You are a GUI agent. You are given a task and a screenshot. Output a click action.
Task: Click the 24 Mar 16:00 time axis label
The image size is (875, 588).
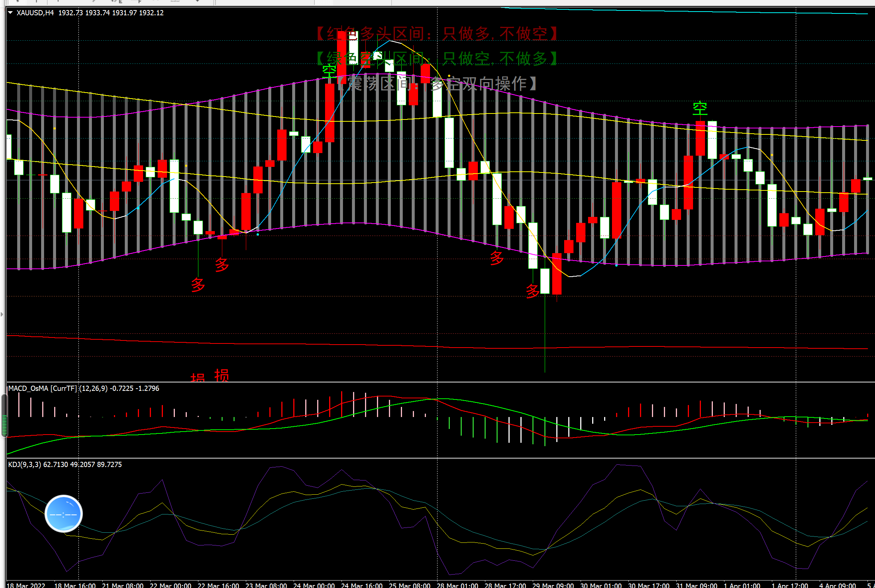click(x=361, y=585)
